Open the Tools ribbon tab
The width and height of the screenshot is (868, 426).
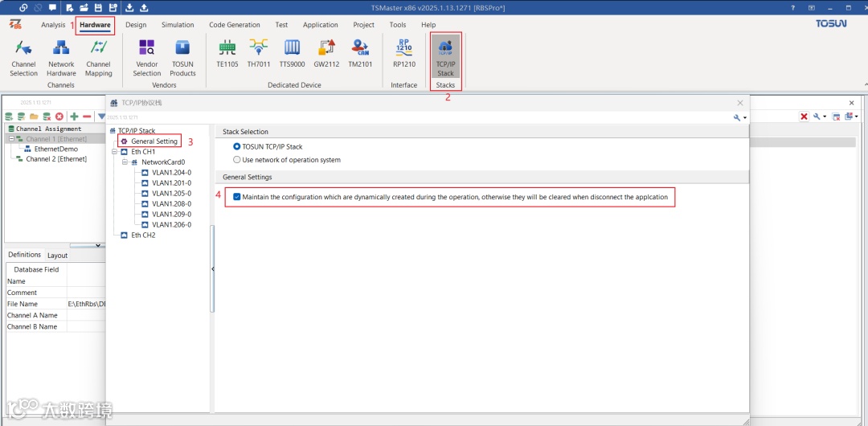[398, 25]
